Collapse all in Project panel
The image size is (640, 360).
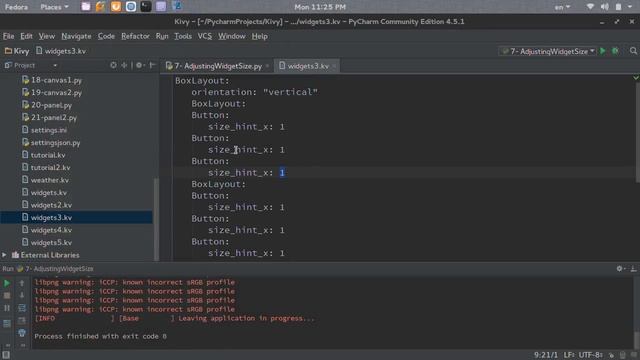(x=124, y=65)
